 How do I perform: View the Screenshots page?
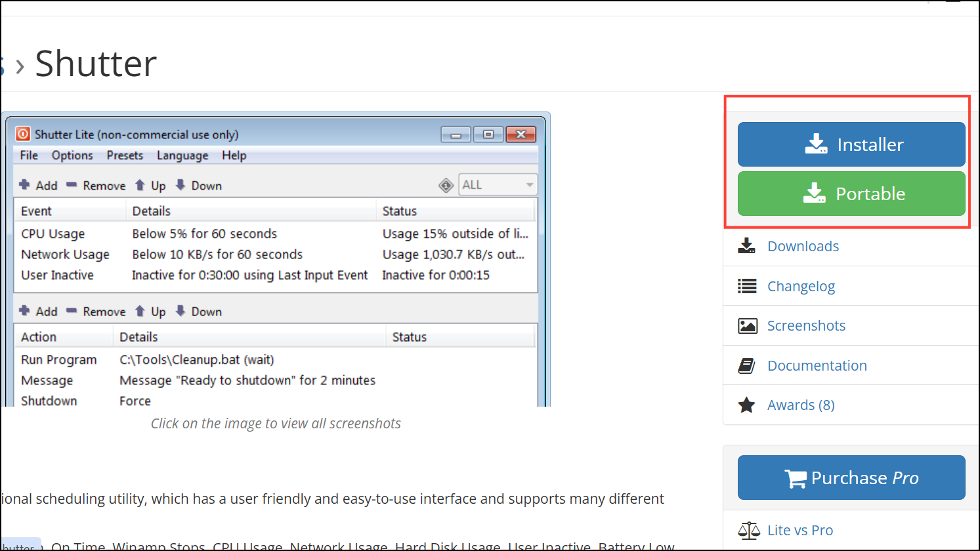pos(806,325)
